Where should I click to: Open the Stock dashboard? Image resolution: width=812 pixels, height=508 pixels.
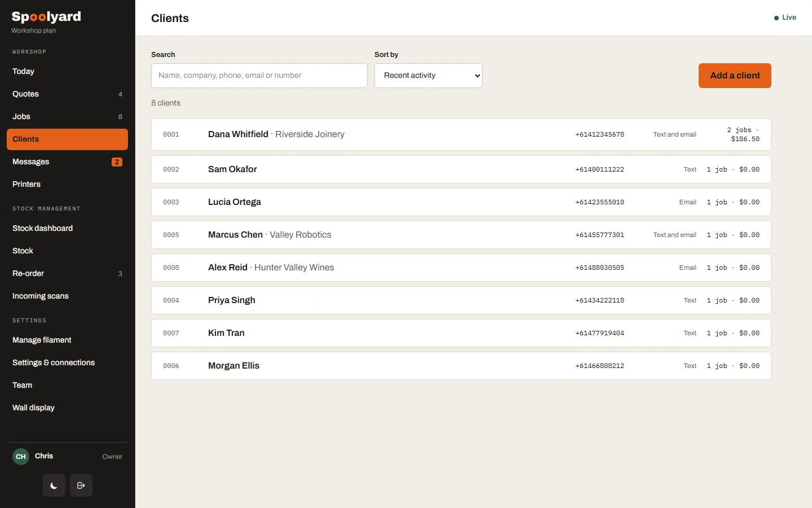67,228
